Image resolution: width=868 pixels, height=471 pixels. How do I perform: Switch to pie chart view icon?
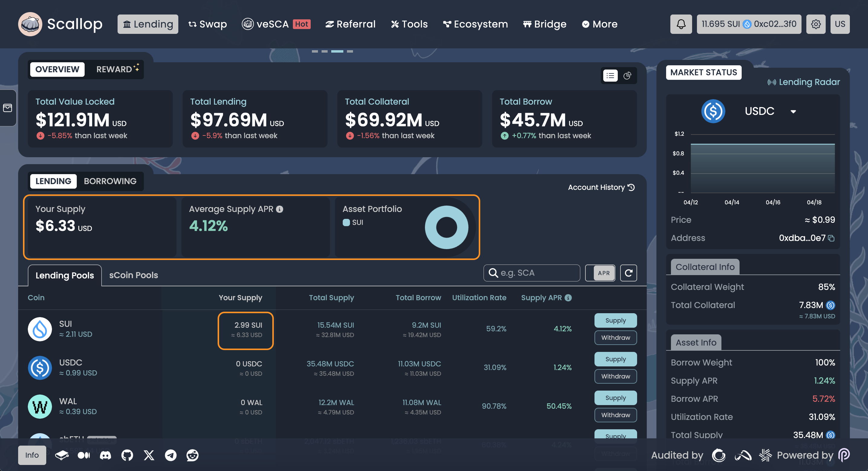click(627, 76)
